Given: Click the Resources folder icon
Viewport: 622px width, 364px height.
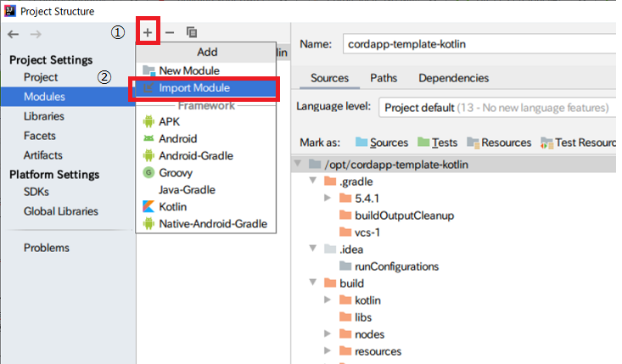Looking at the screenshot, I should (474, 143).
